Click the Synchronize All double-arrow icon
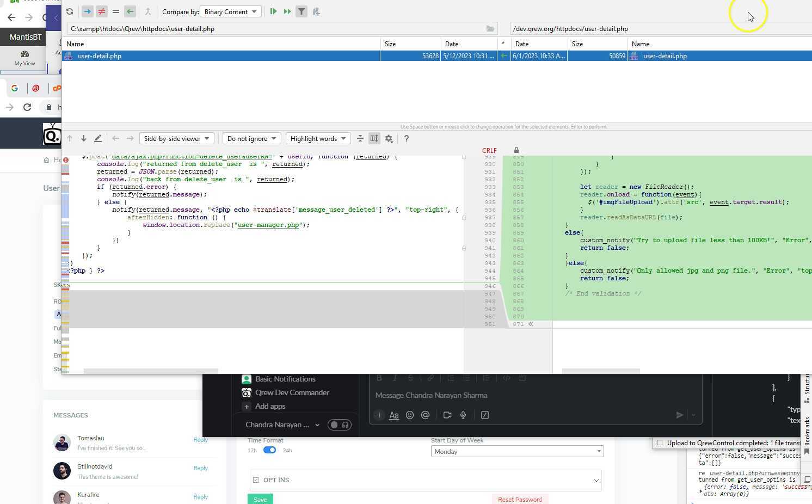Image resolution: width=812 pixels, height=504 pixels. pyautogui.click(x=287, y=11)
